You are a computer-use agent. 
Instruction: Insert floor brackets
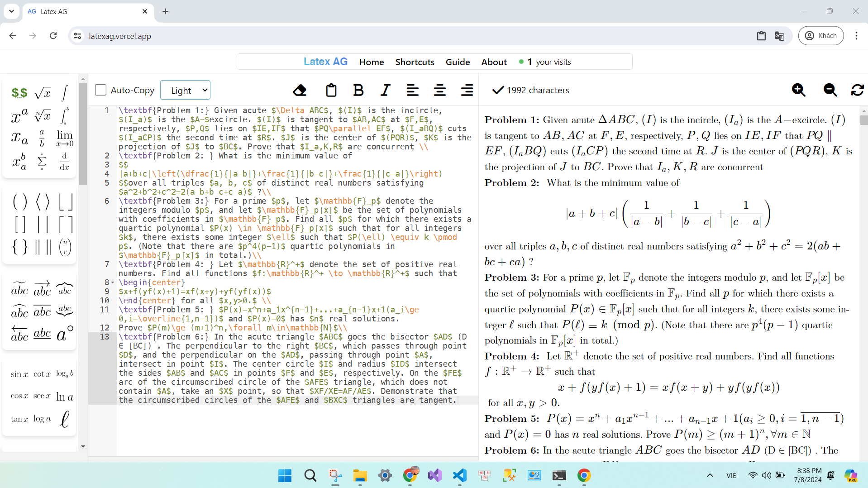pyautogui.click(x=66, y=201)
